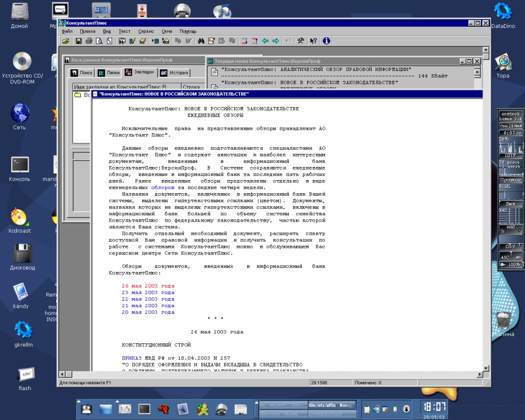Go forward with the right cyan arrow
This screenshot has width=525, height=420.
pyautogui.click(x=276, y=41)
